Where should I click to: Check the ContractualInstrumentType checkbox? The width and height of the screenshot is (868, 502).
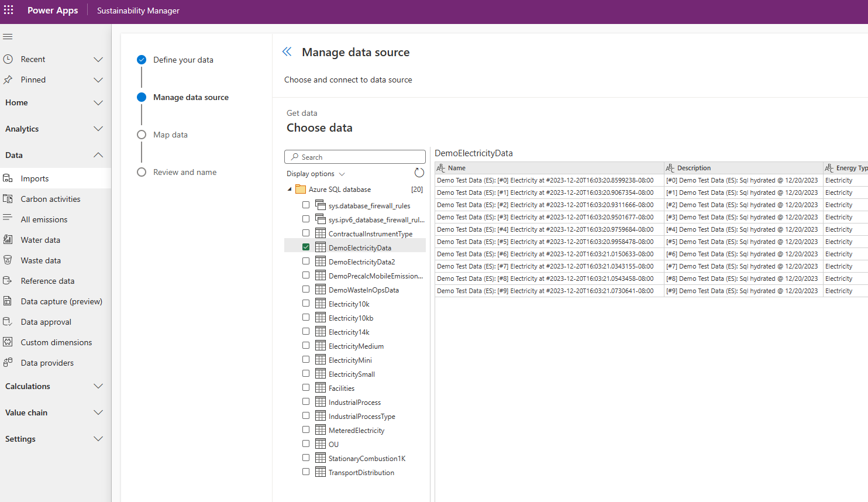coord(306,233)
